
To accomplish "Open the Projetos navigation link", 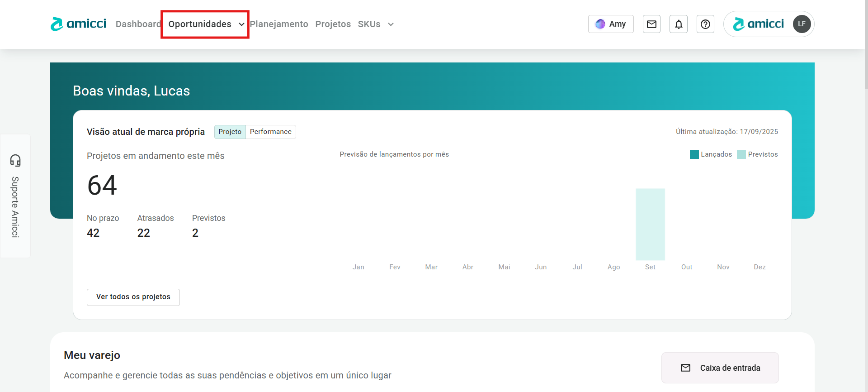I will [333, 24].
